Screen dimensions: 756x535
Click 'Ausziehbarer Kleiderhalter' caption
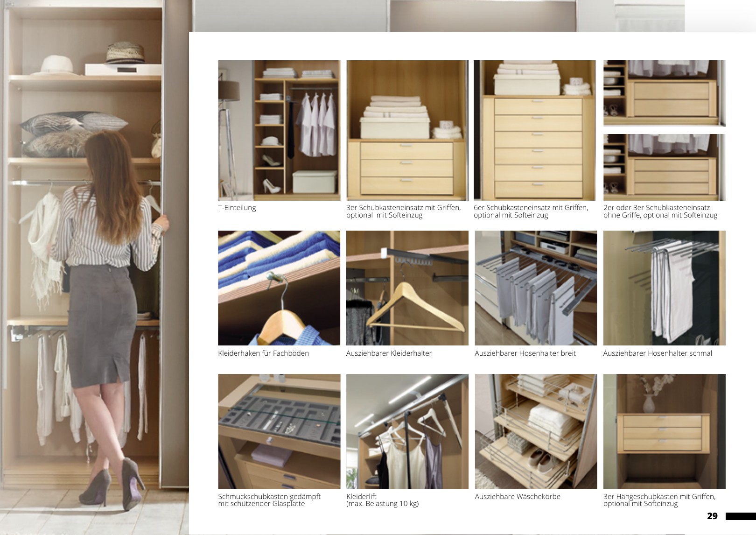(389, 353)
